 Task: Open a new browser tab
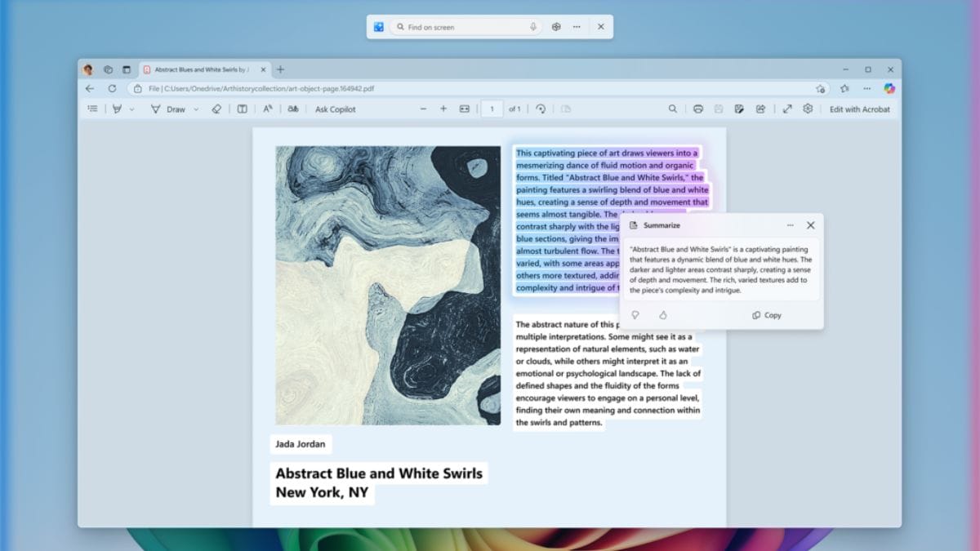(280, 69)
